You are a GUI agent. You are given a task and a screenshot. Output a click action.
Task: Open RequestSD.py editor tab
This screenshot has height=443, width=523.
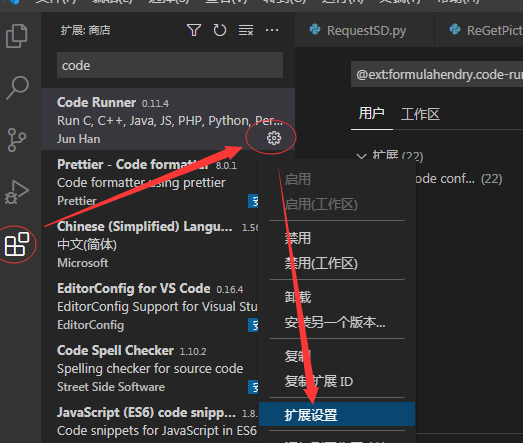pyautogui.click(x=365, y=30)
